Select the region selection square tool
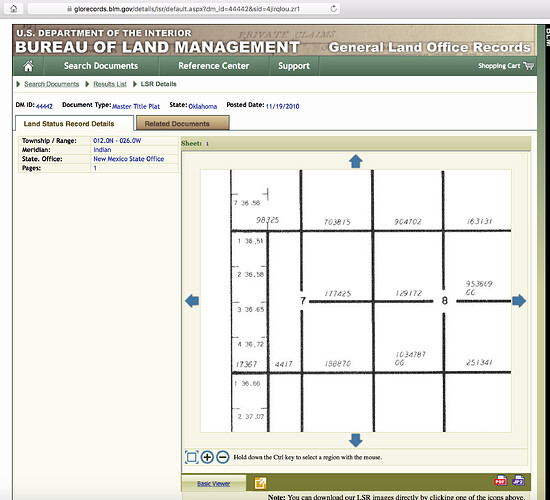Screen dimensions: 550x500 coord(192,457)
